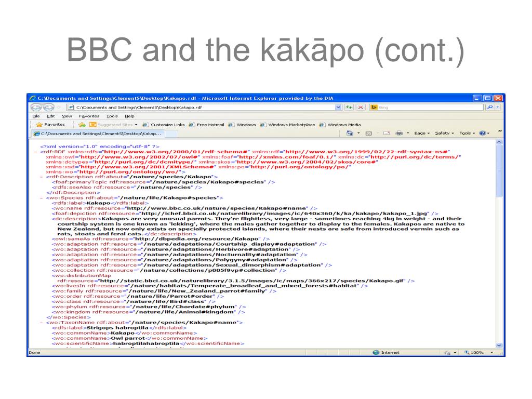Click the Windows Media page icon
Viewport: 532px width, 399px height.
pos(322,125)
